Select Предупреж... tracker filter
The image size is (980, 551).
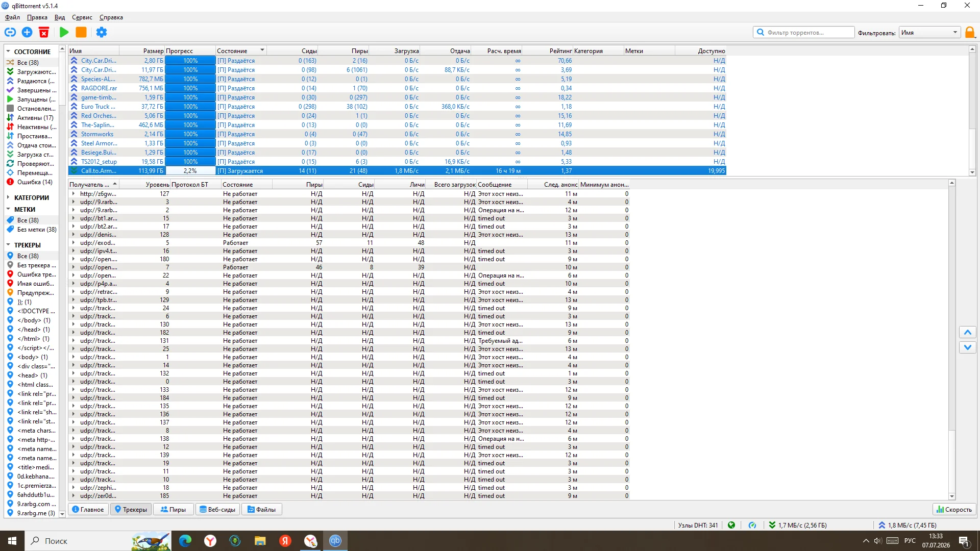[32, 293]
